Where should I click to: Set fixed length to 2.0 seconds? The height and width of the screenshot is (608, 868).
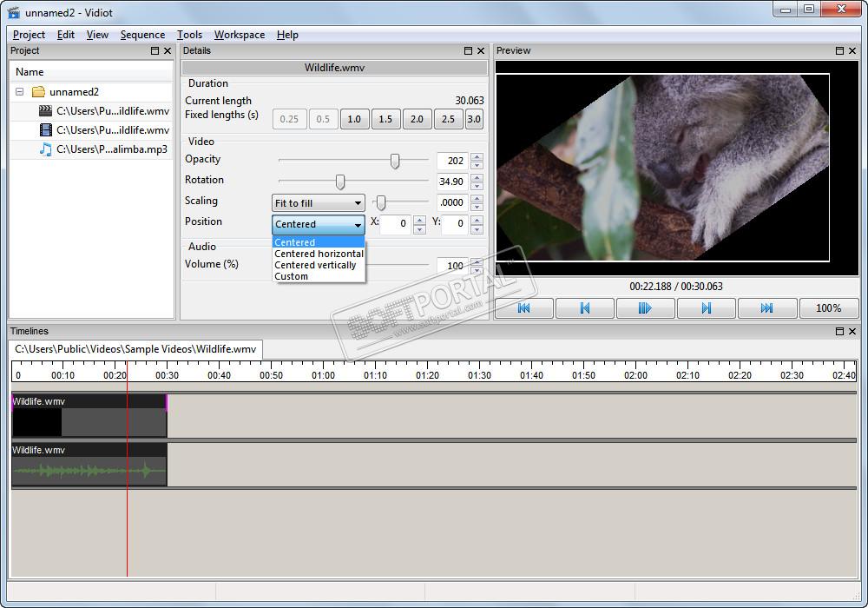(x=417, y=119)
